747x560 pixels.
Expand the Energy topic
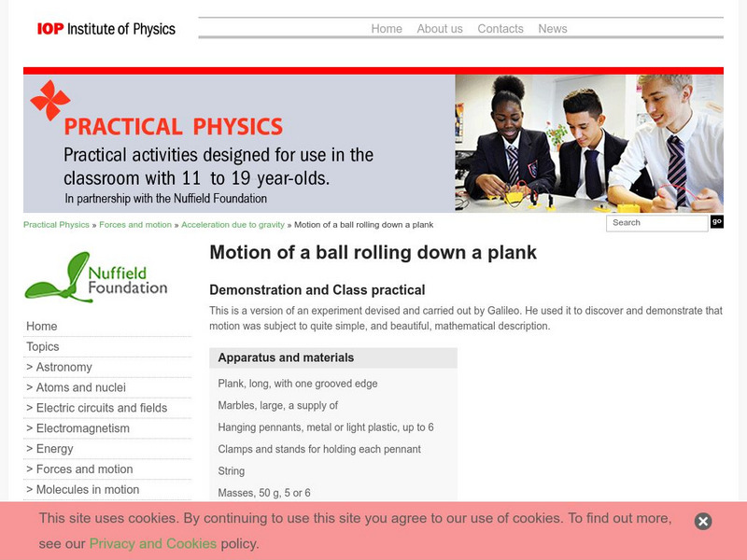(49, 449)
